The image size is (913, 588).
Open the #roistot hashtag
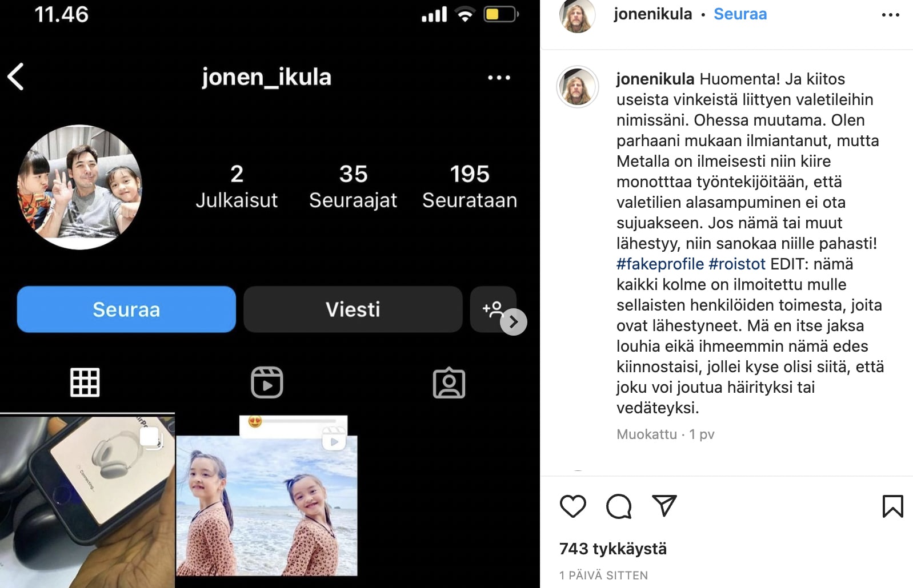point(737,264)
